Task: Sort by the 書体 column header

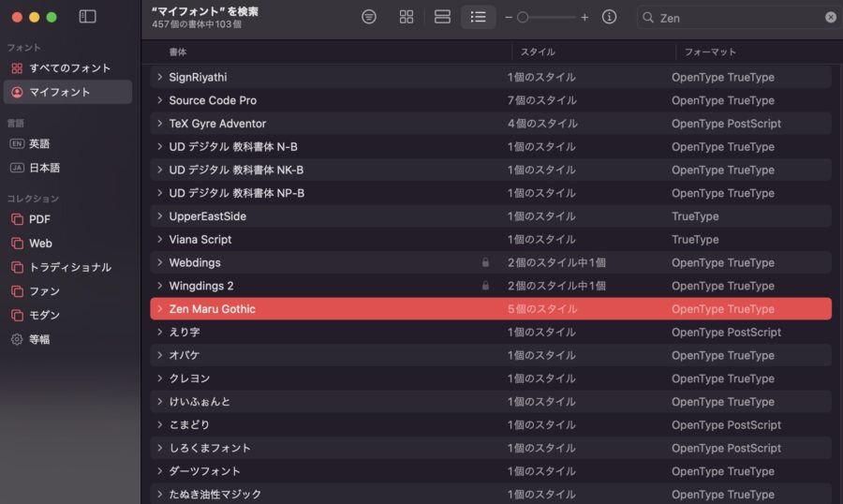Action: [x=178, y=52]
